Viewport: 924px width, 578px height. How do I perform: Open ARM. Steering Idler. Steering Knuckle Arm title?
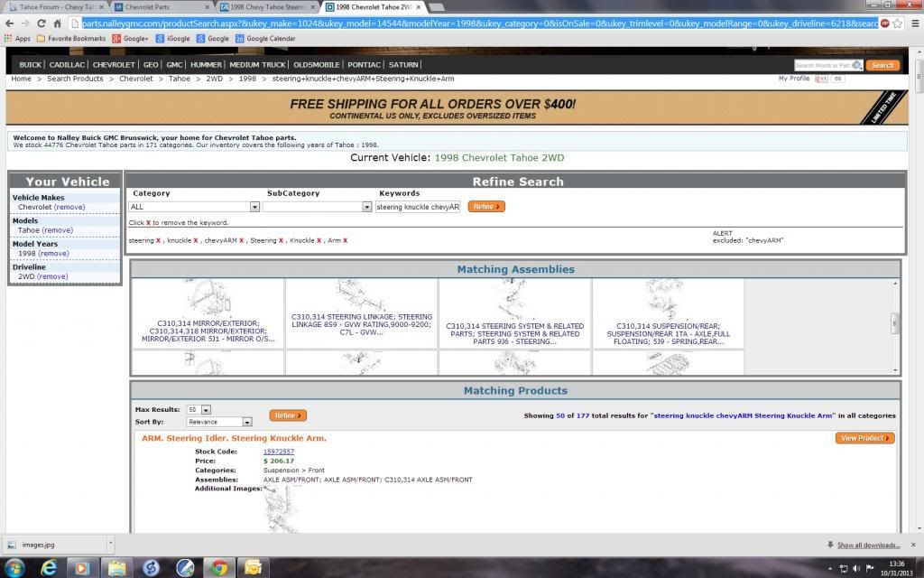[234, 438]
